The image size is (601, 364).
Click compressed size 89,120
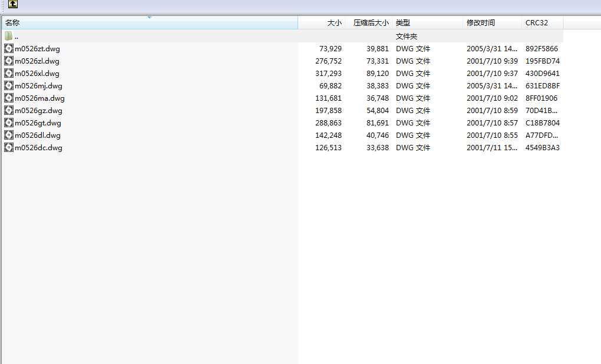coord(378,73)
